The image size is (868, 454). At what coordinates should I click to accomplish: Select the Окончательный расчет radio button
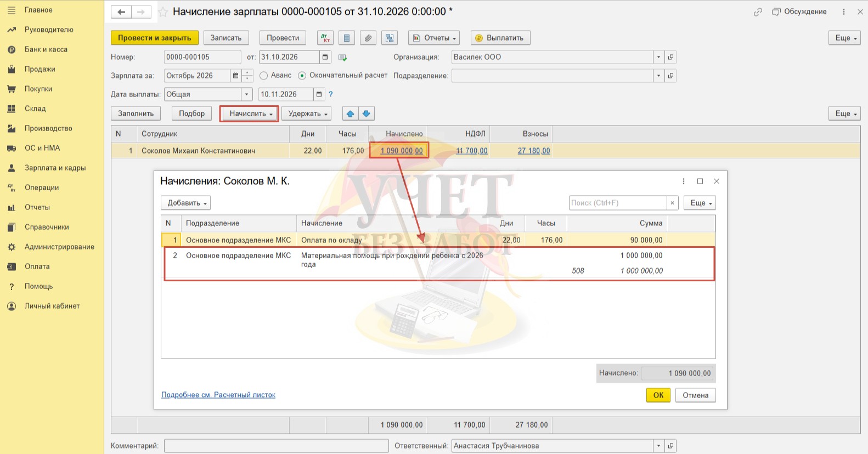[302, 76]
